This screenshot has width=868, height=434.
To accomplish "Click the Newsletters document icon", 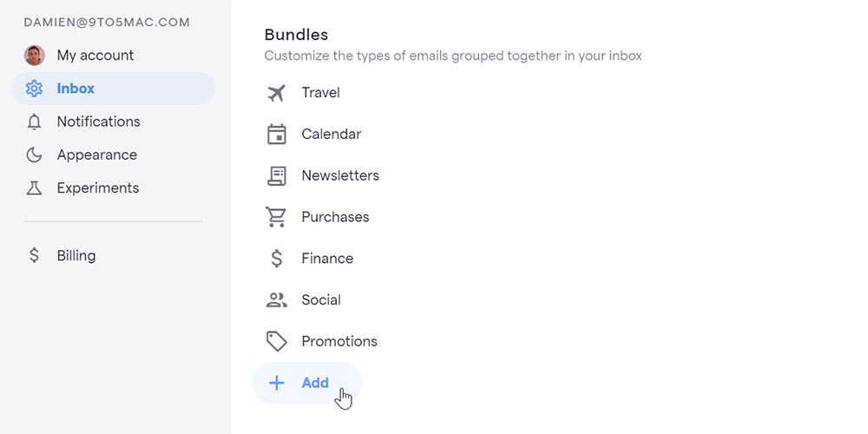I will (x=277, y=175).
